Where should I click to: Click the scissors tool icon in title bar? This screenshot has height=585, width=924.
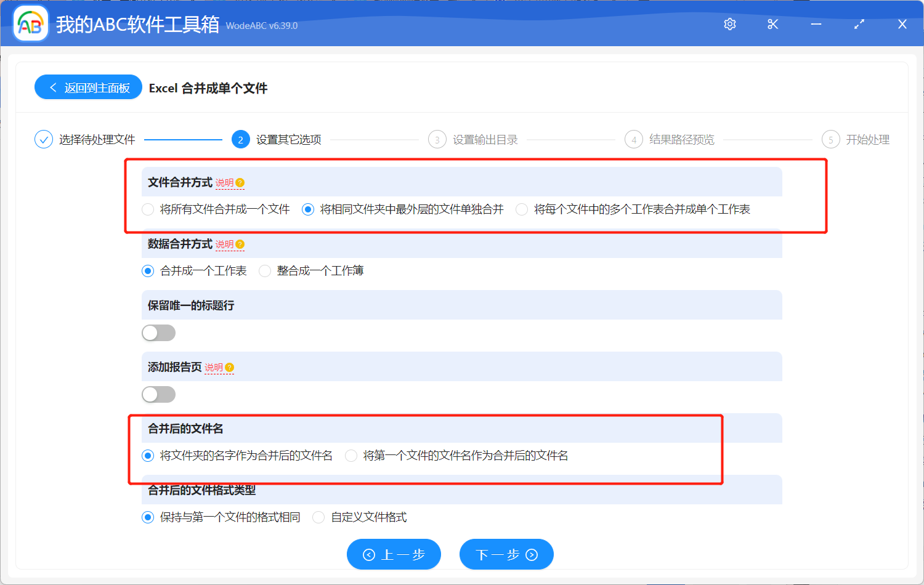772,24
